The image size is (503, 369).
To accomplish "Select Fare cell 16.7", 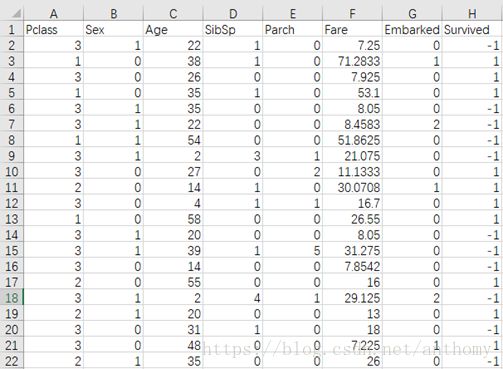I will click(352, 203).
